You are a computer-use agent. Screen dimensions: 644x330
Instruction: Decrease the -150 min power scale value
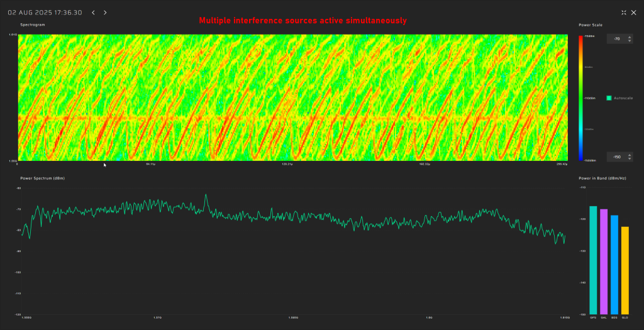point(630,158)
